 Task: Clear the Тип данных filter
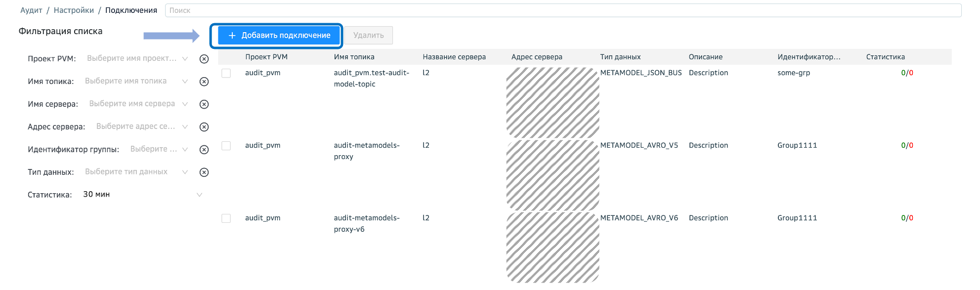(x=204, y=172)
